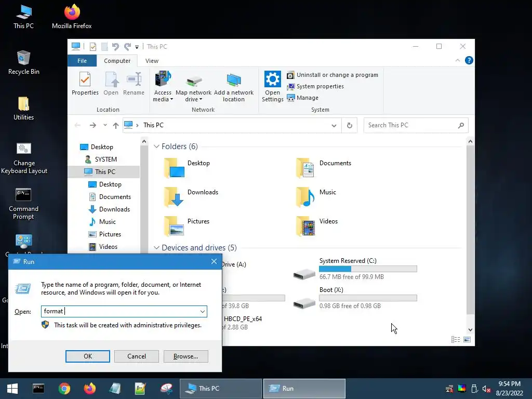The width and height of the screenshot is (532, 399).
Task: Click the Up one level arrow
Action: click(x=116, y=125)
